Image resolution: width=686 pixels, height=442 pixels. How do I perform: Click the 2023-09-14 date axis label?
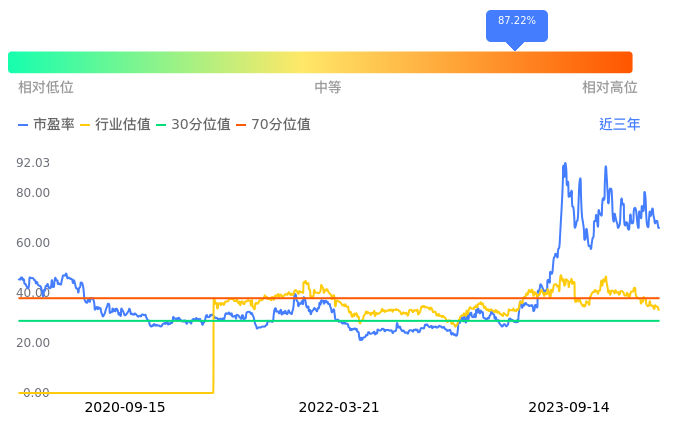point(569,408)
